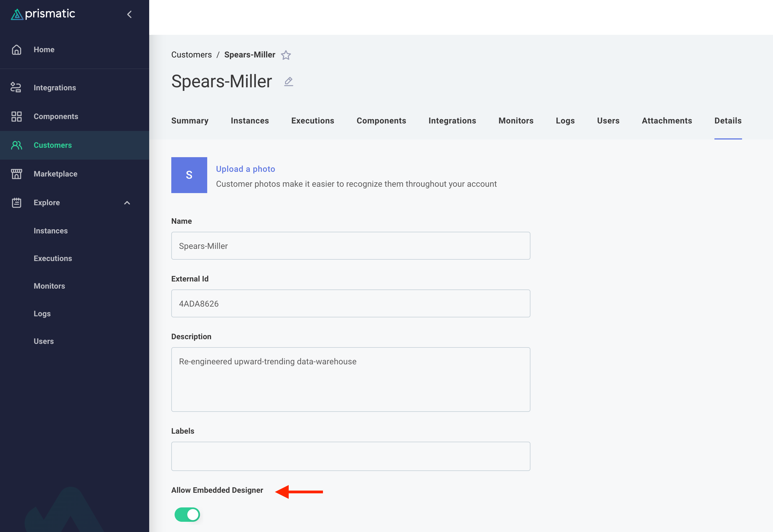Navigate to Home section

44,49
